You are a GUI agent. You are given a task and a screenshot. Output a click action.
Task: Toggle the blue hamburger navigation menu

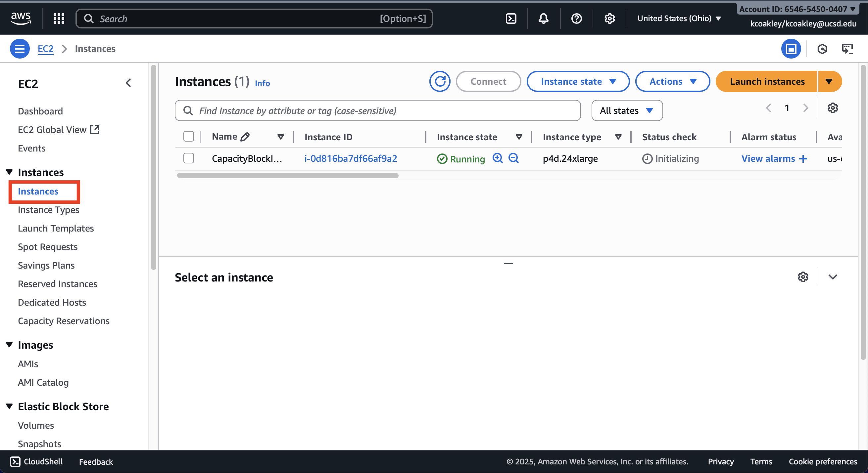(20, 49)
